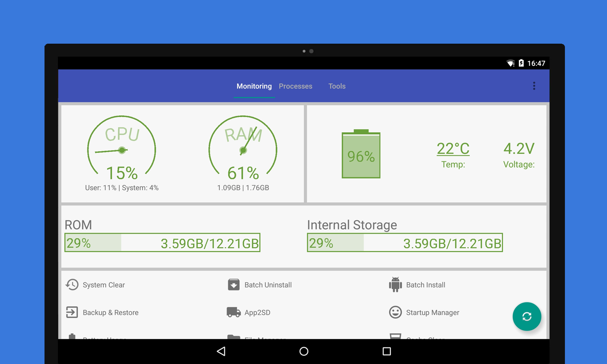Screen dimensions: 607x364
Task: Click the 22°C temperature link
Action: [453, 149]
